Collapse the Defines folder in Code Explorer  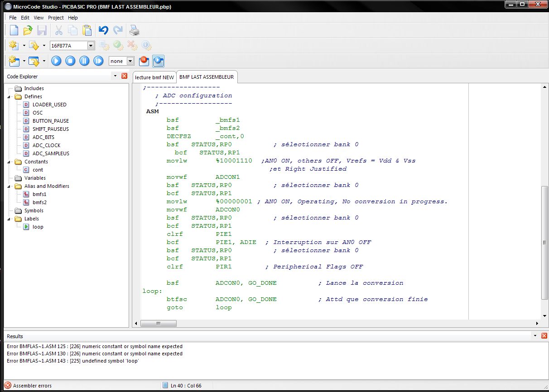click(10, 96)
